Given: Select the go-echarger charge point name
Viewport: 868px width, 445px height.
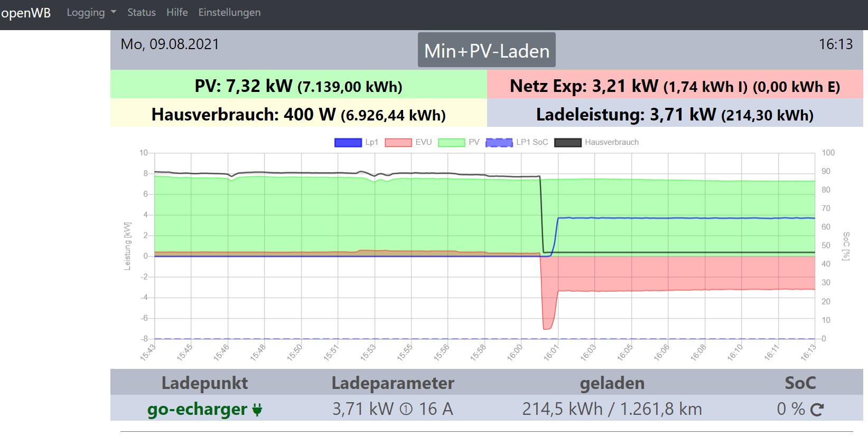Looking at the screenshot, I should pos(197,409).
